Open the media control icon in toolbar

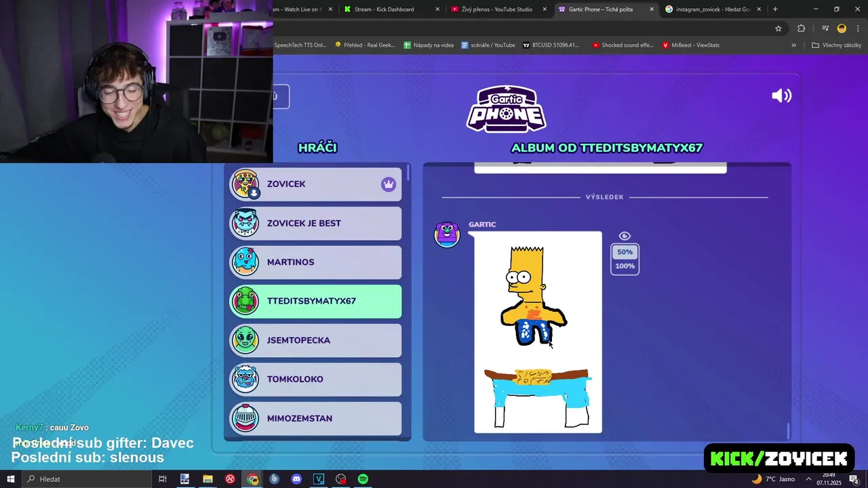point(825,28)
